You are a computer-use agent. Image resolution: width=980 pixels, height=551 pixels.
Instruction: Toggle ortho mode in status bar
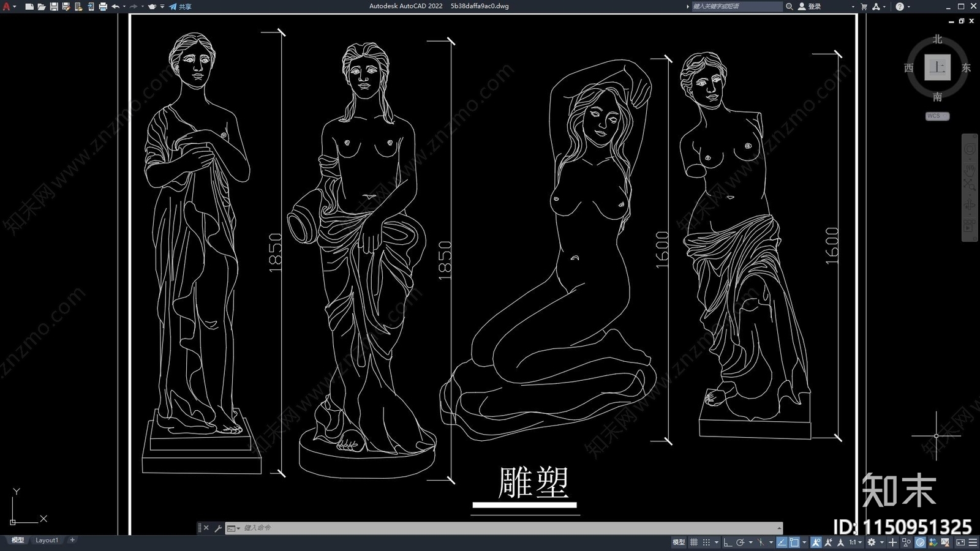pyautogui.click(x=728, y=542)
